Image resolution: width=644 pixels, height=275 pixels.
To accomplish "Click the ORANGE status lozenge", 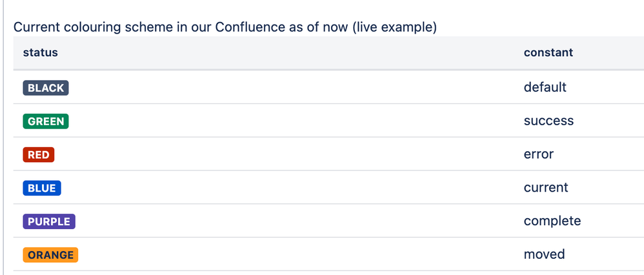I will click(50, 255).
